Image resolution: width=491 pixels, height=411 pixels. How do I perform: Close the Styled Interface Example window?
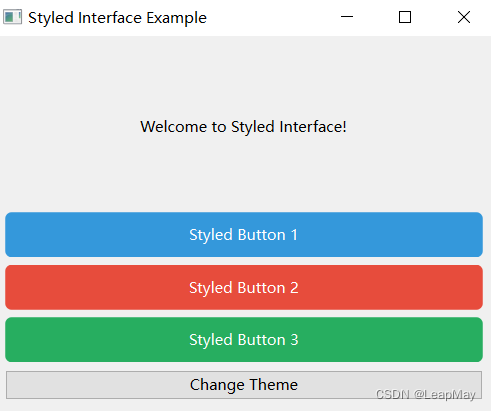tap(464, 17)
